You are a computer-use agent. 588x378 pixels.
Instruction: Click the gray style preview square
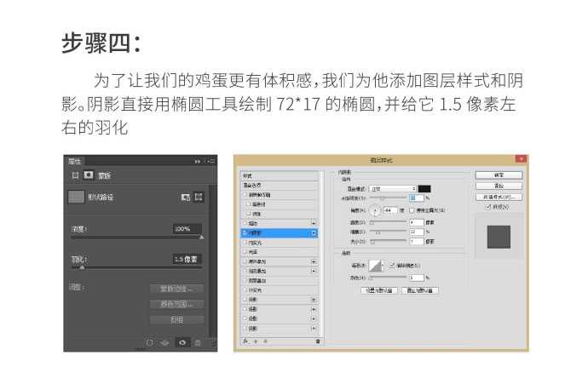pyautogui.click(x=499, y=237)
